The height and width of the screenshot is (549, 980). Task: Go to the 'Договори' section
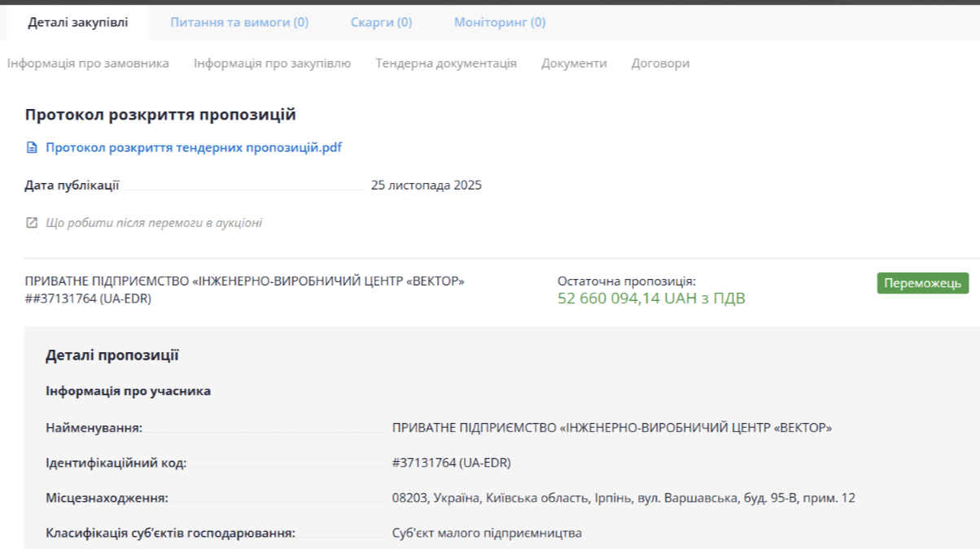click(x=660, y=63)
